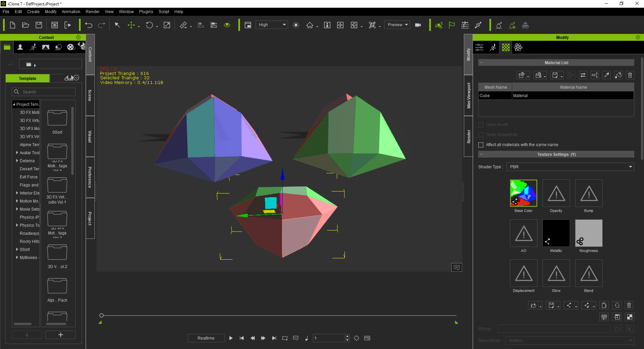Toggle the Open Mouth checkbox
The image size is (644, 349).
[481, 125]
